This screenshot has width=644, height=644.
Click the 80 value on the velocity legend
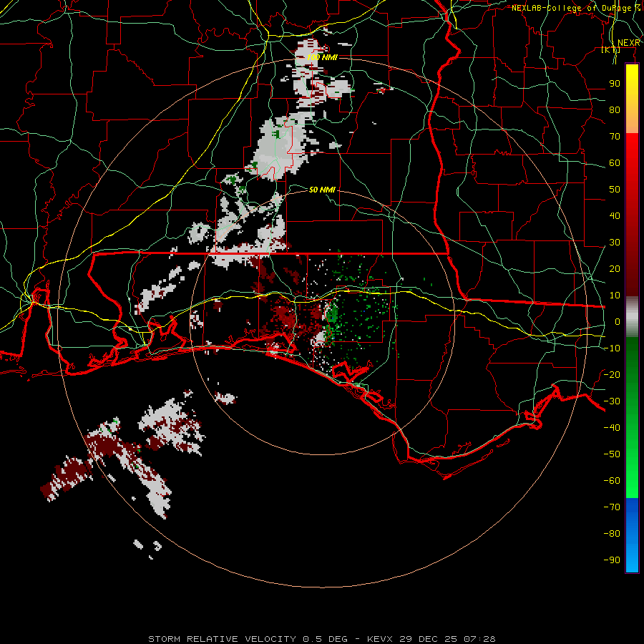click(615, 110)
